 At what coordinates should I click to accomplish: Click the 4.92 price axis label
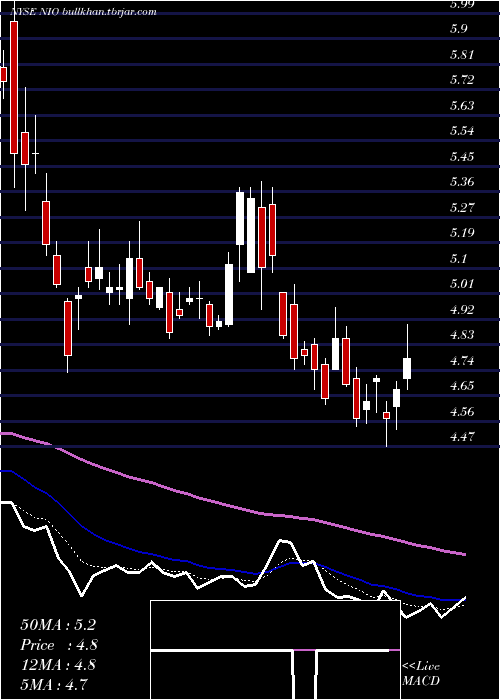(x=462, y=309)
